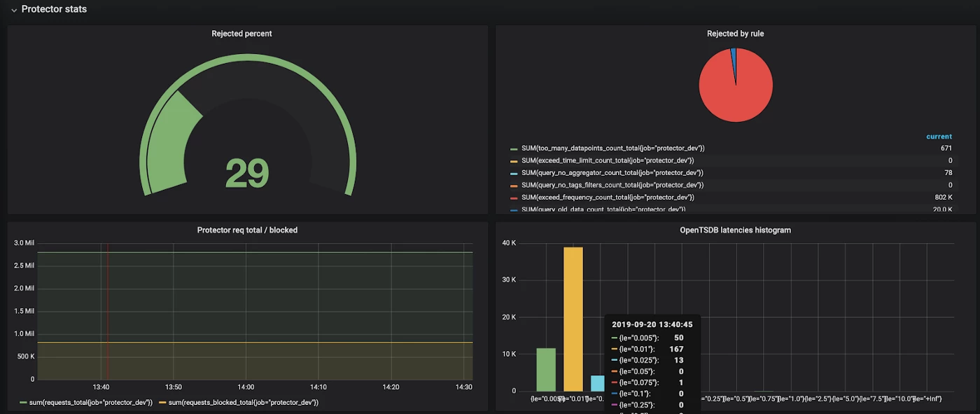Click the Protector stats row title
This screenshot has width=980, height=414.
[x=54, y=10]
